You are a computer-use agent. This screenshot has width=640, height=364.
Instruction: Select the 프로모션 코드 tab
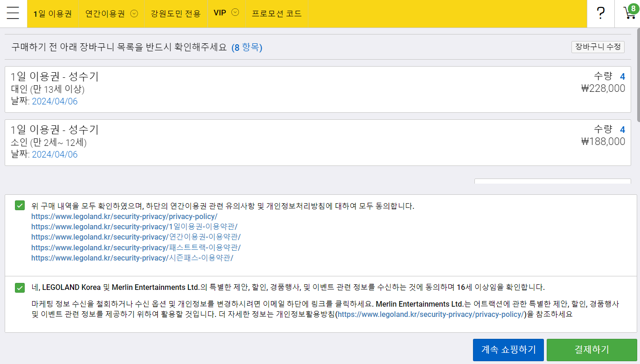coord(277,14)
